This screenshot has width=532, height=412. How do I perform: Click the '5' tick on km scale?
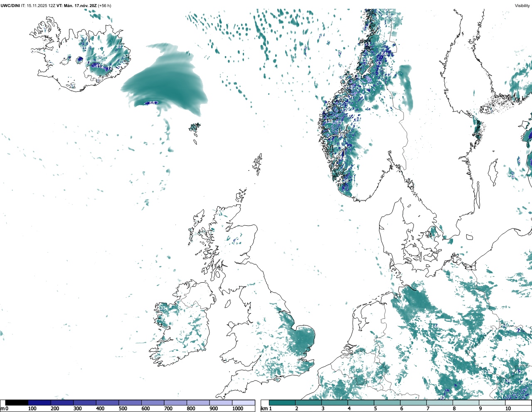click(375, 409)
